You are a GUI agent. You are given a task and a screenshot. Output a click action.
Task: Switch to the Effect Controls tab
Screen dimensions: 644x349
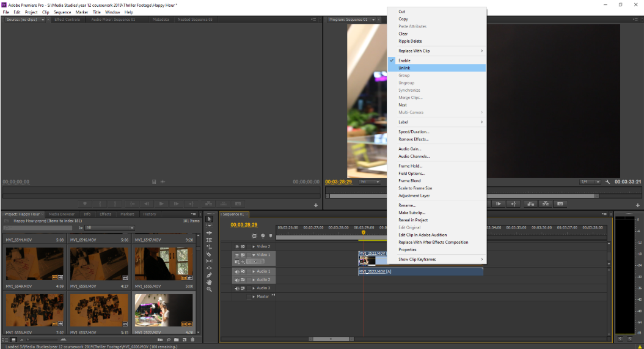pos(67,20)
